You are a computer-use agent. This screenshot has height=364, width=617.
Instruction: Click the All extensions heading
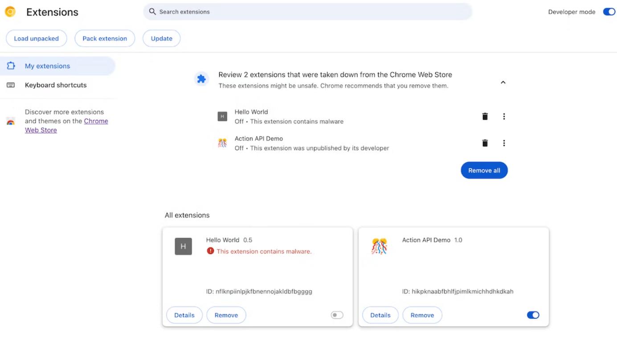tap(187, 215)
